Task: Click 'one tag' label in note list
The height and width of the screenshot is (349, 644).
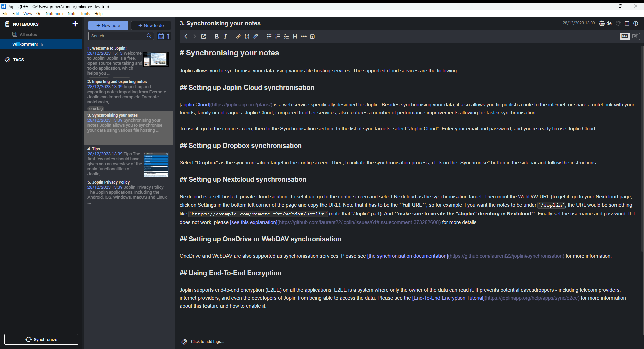Action: (x=96, y=109)
